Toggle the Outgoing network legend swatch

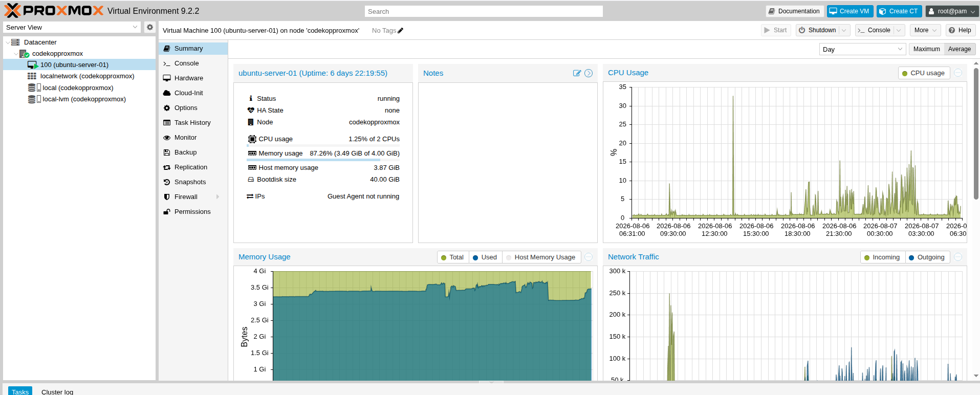coord(911,257)
